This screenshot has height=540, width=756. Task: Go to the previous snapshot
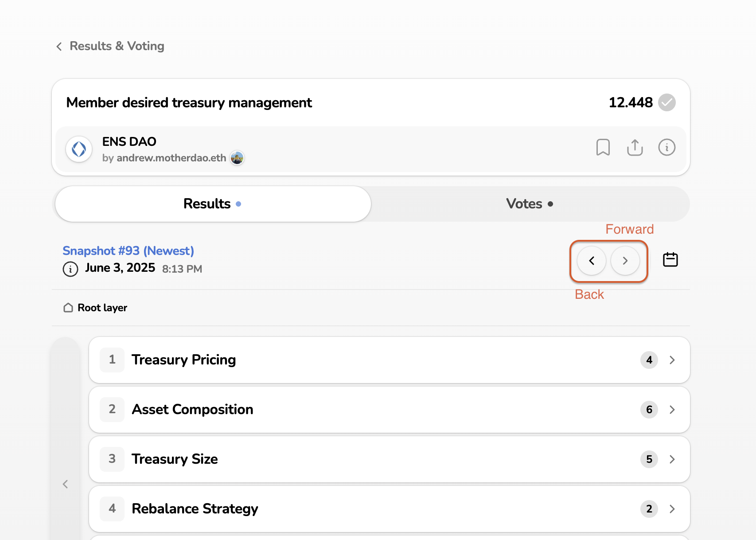click(x=592, y=261)
